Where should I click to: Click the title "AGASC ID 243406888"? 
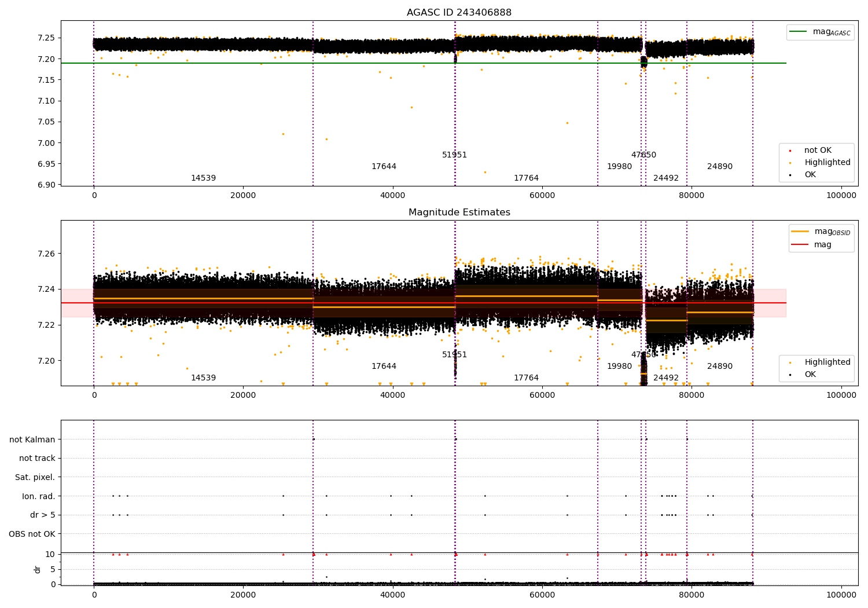point(459,13)
